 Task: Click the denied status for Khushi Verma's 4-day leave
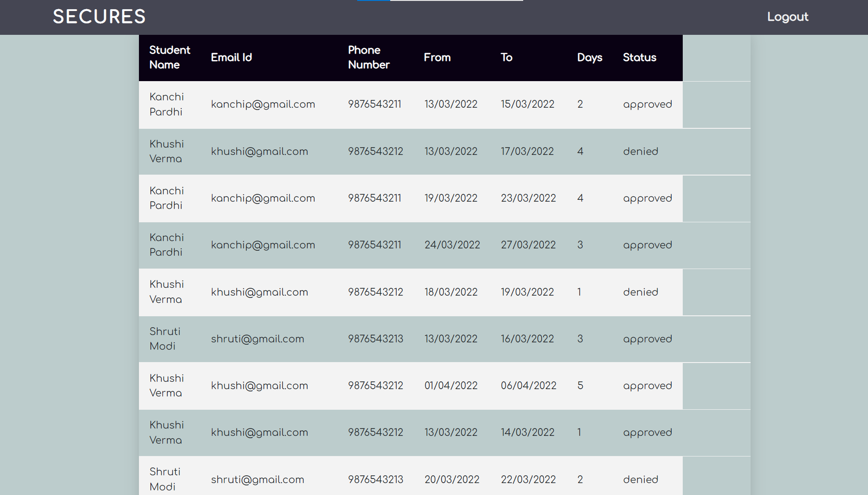click(640, 151)
